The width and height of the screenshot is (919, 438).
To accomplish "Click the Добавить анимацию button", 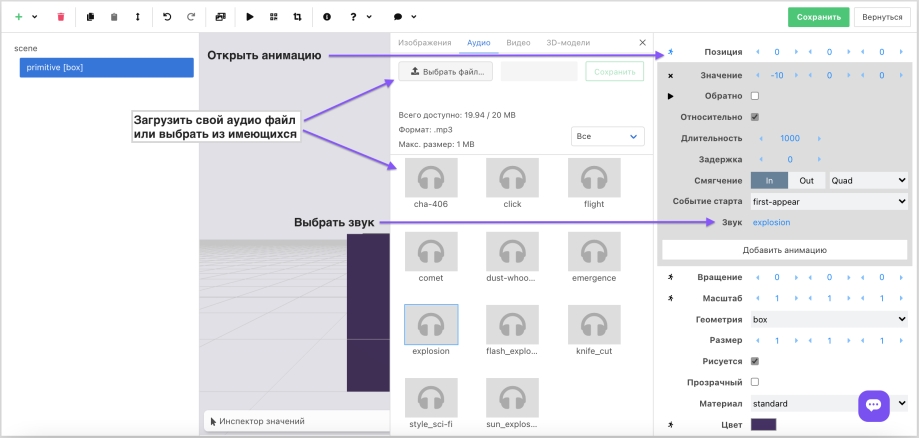I will coord(784,250).
